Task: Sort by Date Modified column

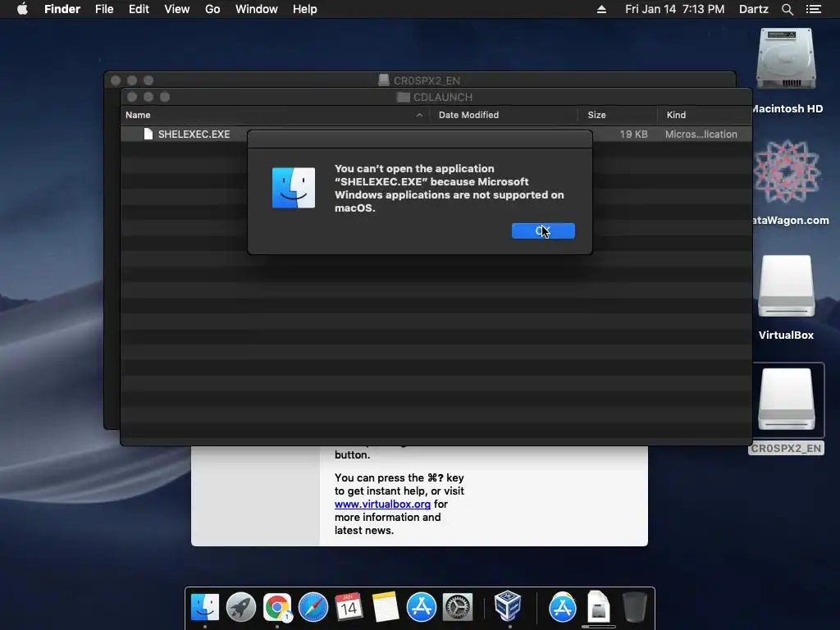Action: tap(503, 115)
